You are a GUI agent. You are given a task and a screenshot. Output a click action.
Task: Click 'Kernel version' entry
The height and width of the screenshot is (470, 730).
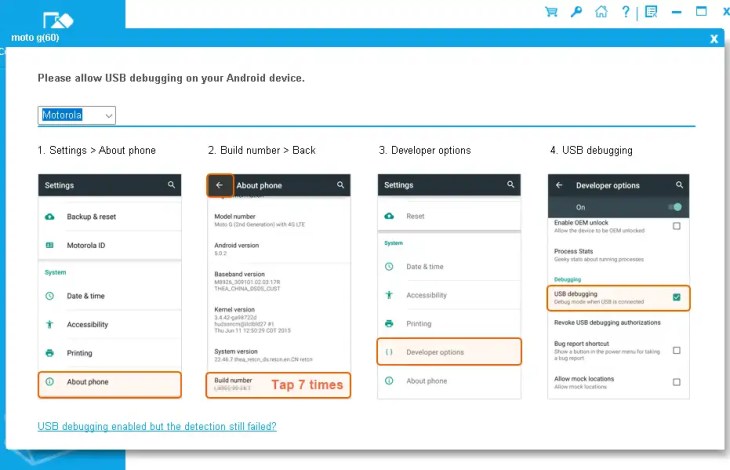(252, 320)
